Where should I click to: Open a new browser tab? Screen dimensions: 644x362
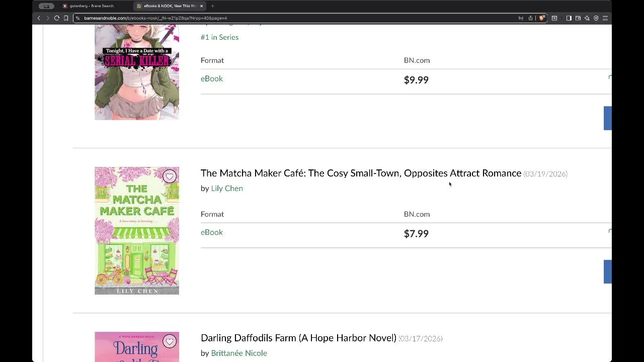212,6
